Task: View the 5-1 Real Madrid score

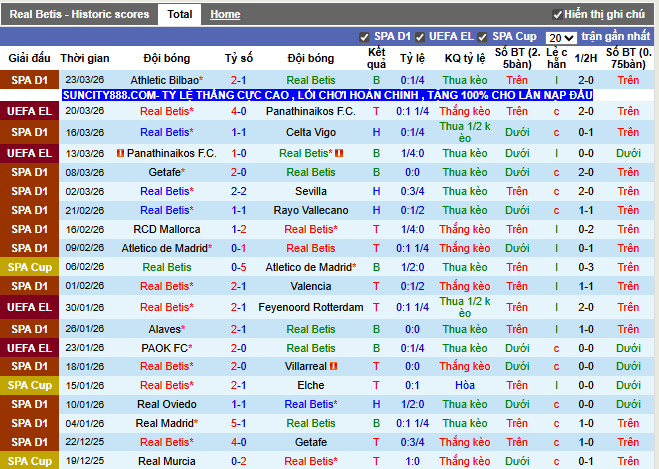Action: (x=238, y=423)
